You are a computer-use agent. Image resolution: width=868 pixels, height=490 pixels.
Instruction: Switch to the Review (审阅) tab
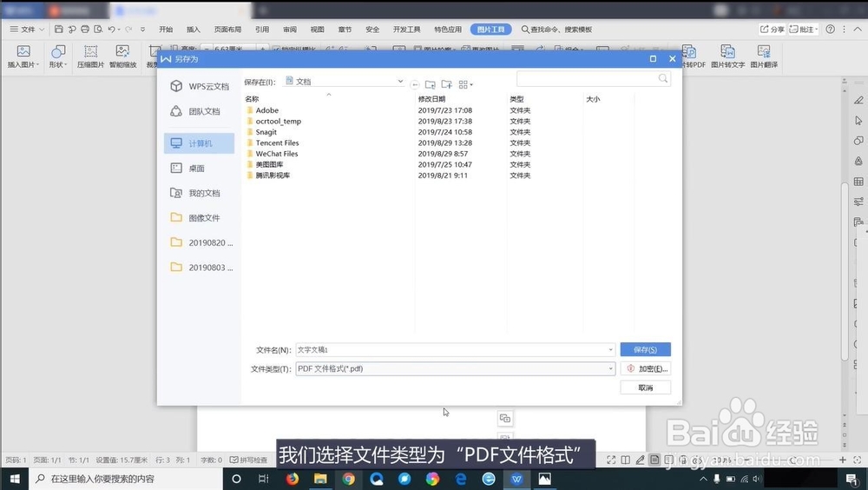click(290, 30)
